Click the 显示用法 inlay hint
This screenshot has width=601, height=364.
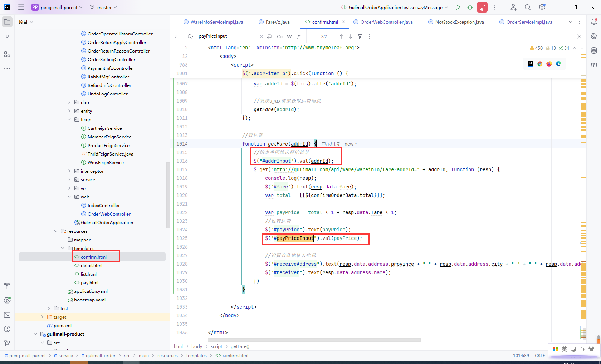tap(331, 144)
